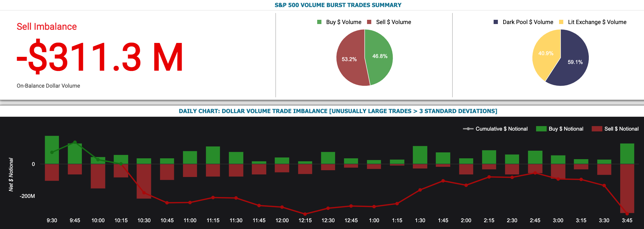The height and width of the screenshot is (229, 644).
Task: Click S&P 500 Volume Burst Trades Summary title
Action: [x=338, y=5]
